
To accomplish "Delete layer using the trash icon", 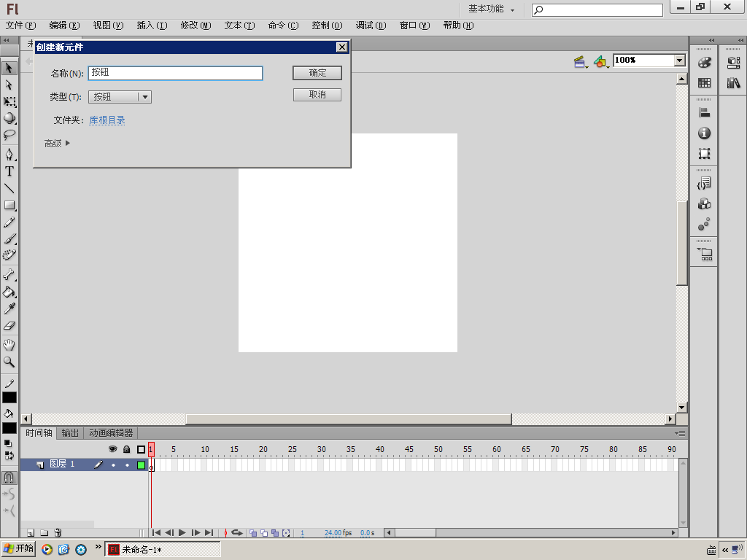I will tap(58, 533).
